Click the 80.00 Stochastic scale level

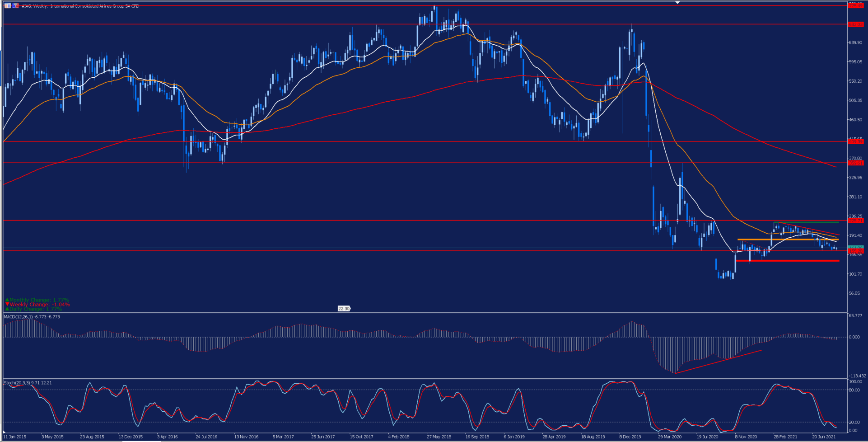pos(854,390)
